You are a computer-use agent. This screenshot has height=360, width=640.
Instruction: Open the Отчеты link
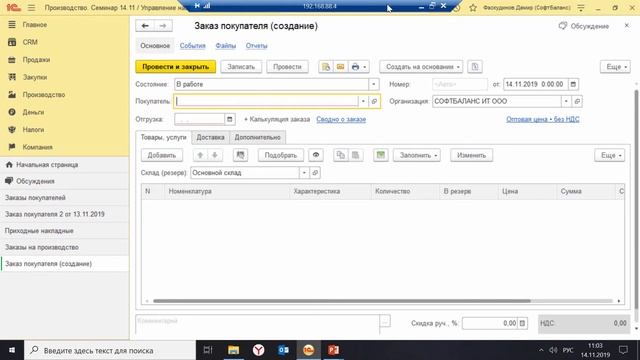[256, 46]
